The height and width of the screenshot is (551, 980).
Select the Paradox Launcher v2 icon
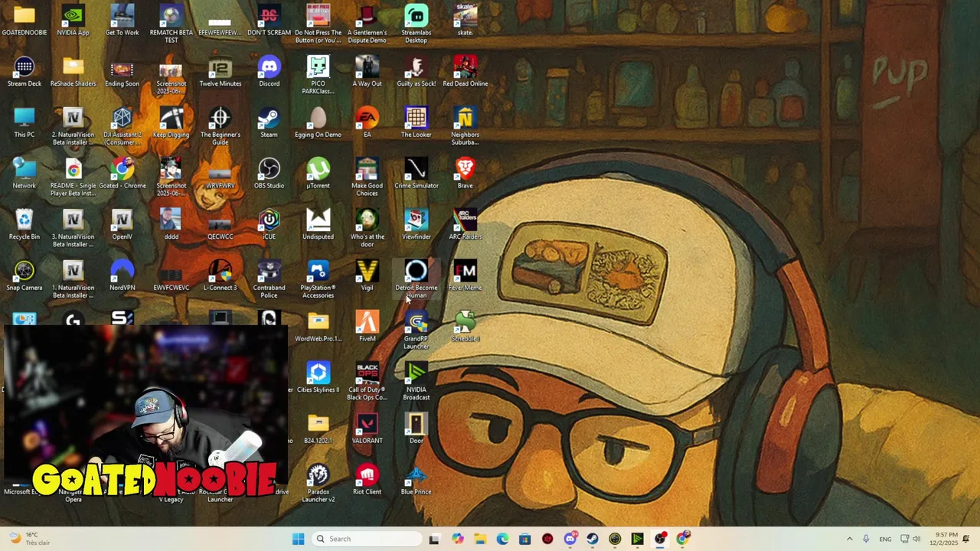coord(318,483)
